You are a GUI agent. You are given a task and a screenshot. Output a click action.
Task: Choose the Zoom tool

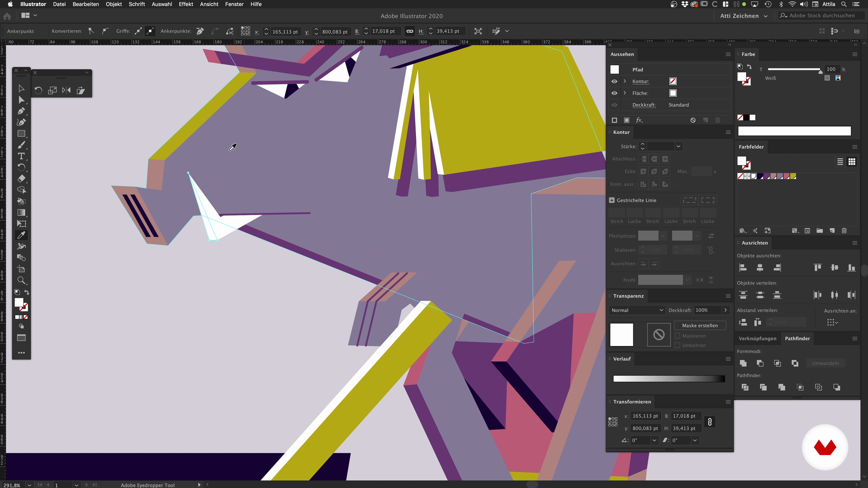coord(21,280)
